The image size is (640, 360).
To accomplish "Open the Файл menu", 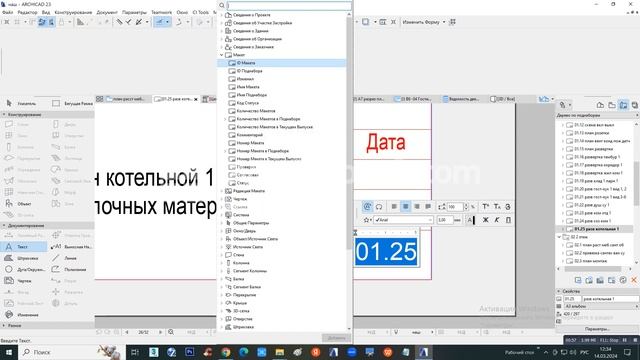I will point(7,12).
